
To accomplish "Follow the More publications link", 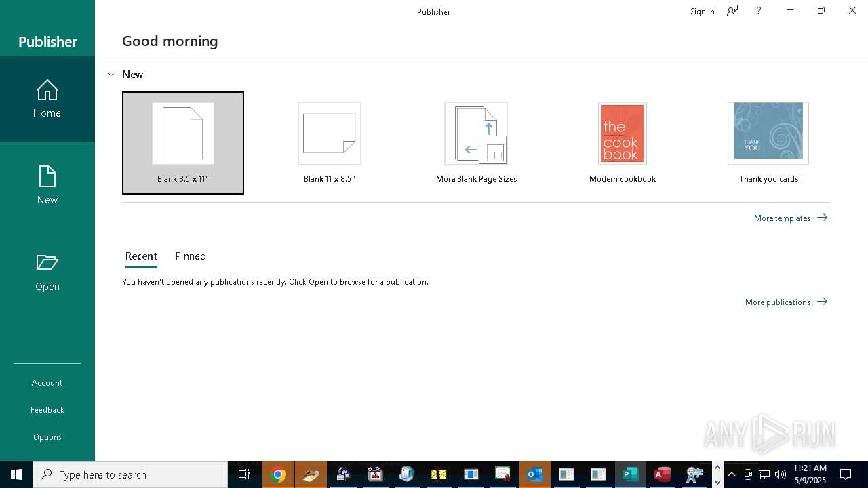I will pyautogui.click(x=786, y=302).
